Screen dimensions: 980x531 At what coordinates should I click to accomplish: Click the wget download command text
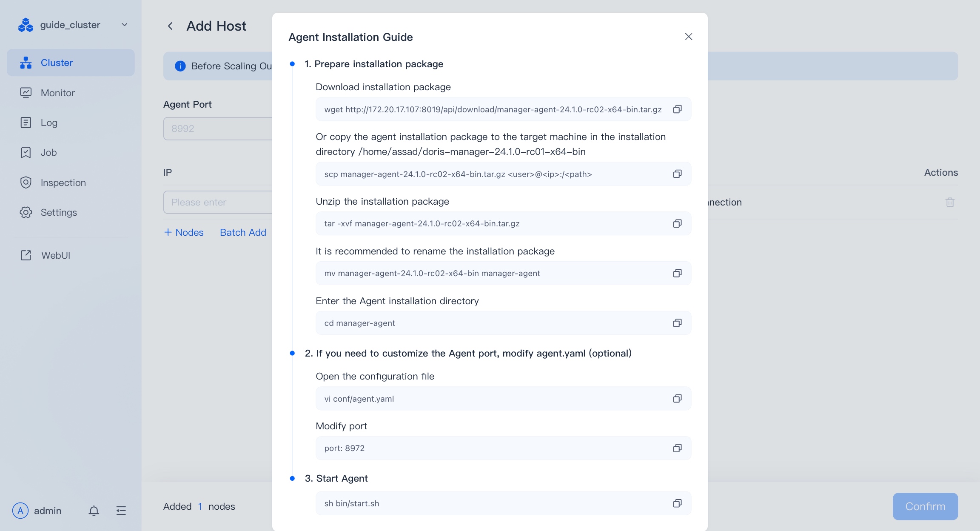click(493, 109)
